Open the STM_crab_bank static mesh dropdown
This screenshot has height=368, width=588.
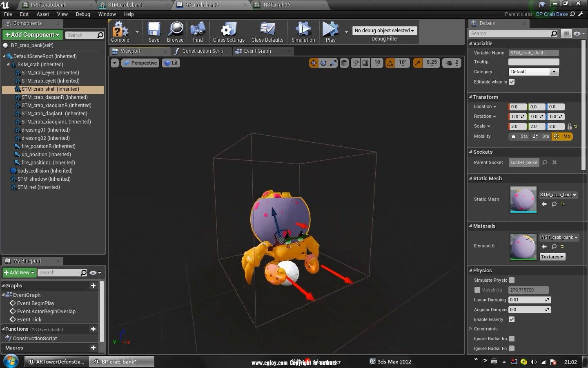pos(558,195)
